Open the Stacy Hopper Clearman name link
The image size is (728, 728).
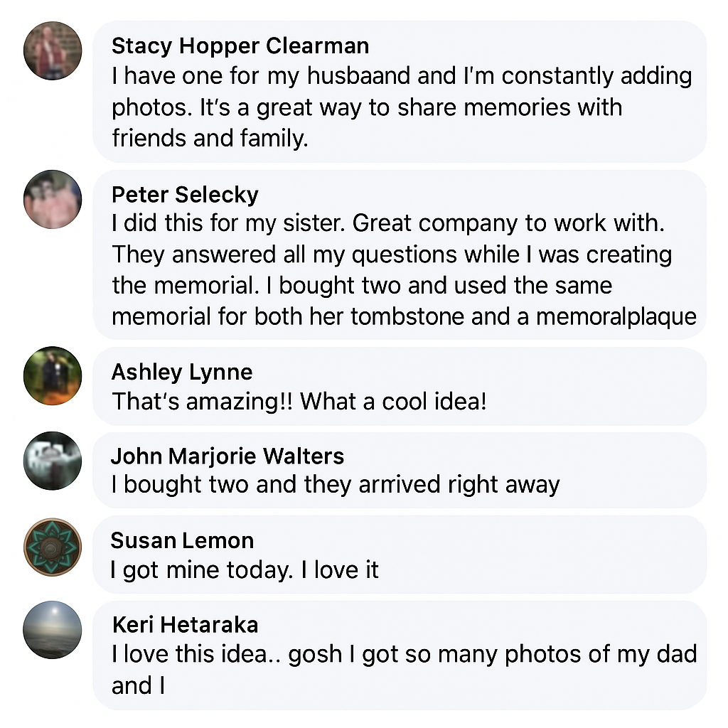coord(240,46)
